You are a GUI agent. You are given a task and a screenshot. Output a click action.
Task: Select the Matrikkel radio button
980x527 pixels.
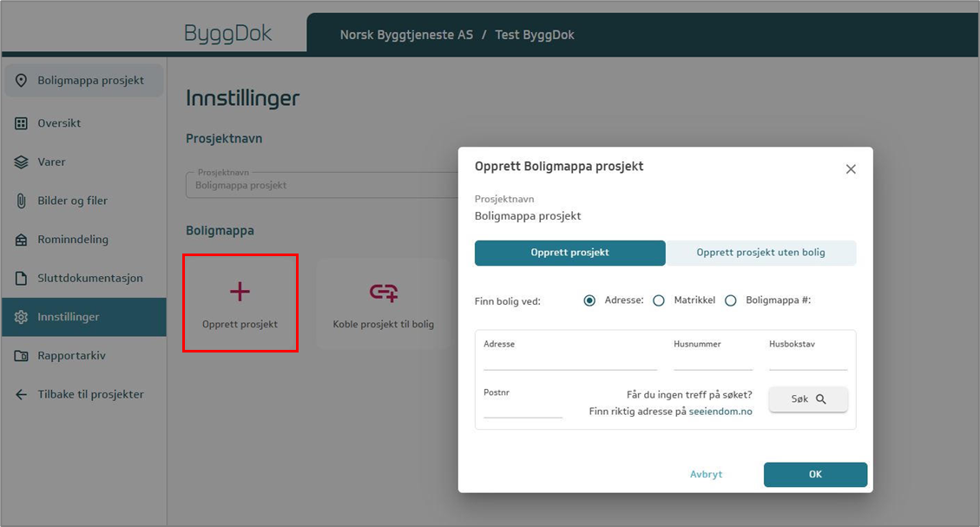click(659, 300)
